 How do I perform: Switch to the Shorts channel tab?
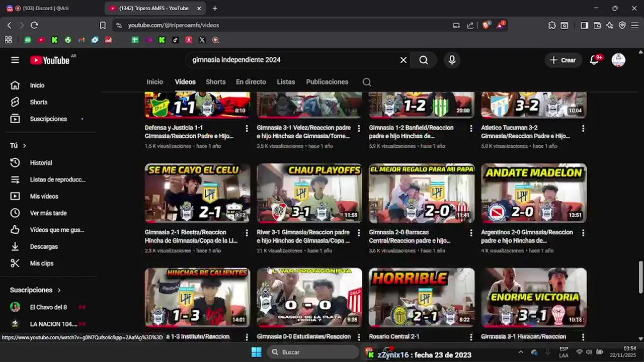216,82
